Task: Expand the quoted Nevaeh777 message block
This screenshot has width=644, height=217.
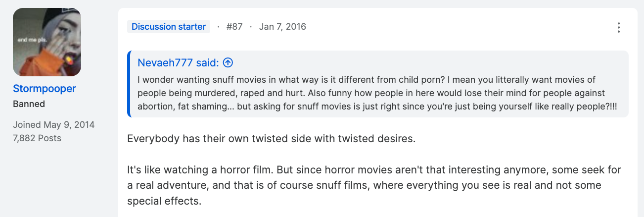Action: pos(378,84)
